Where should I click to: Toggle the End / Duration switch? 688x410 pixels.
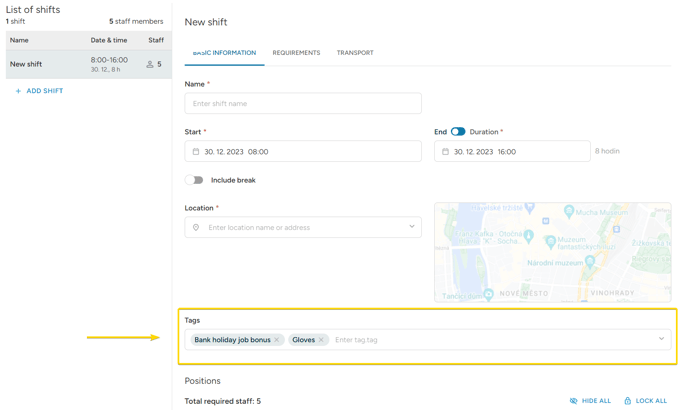click(458, 132)
